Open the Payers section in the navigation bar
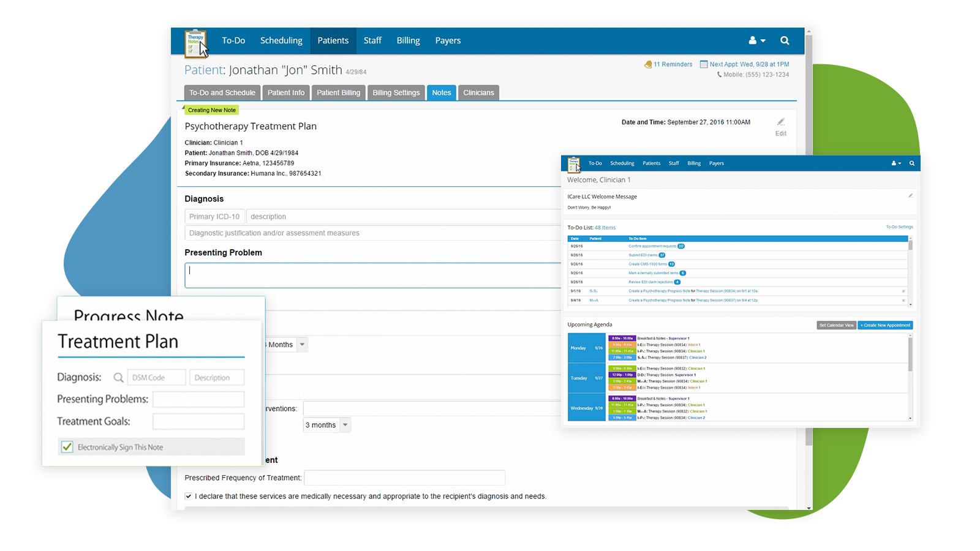The height and width of the screenshot is (551, 980). [x=448, y=40]
